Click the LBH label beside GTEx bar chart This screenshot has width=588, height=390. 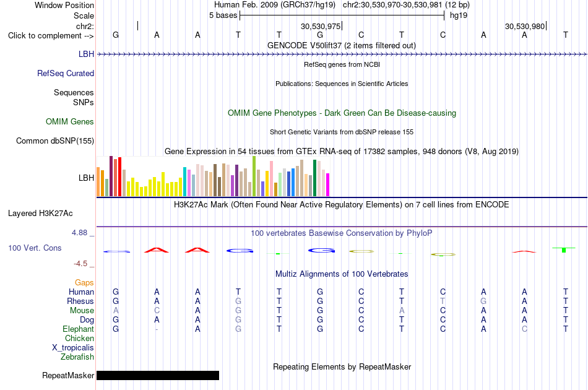click(86, 178)
